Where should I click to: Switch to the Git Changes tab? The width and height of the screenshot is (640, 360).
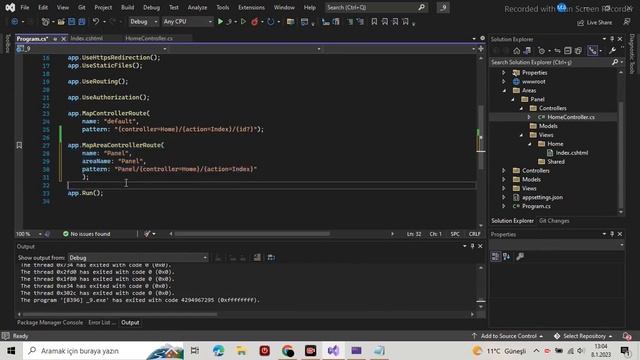tap(554, 221)
